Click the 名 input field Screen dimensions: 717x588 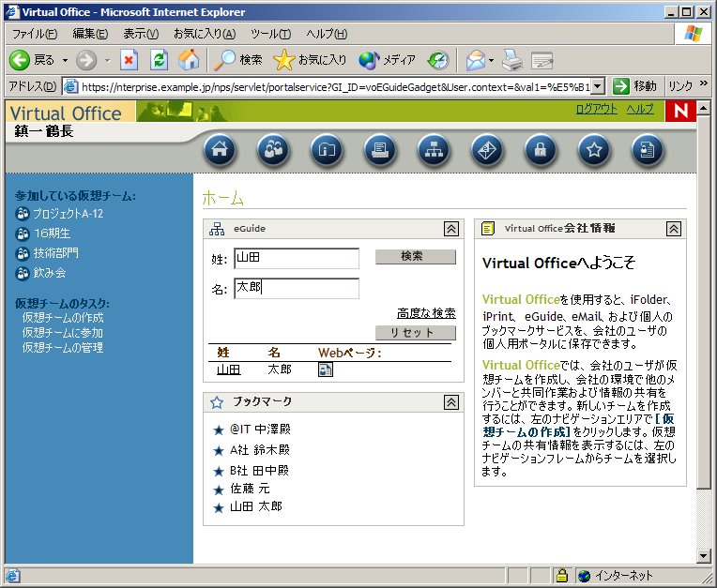(297, 288)
